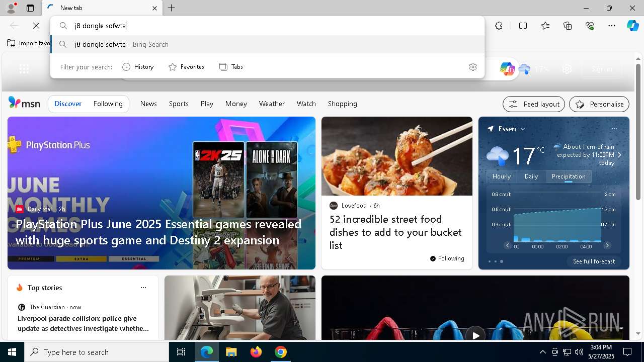Show later hours in precipitation chart
This screenshot has width=644, height=362.
click(607, 245)
